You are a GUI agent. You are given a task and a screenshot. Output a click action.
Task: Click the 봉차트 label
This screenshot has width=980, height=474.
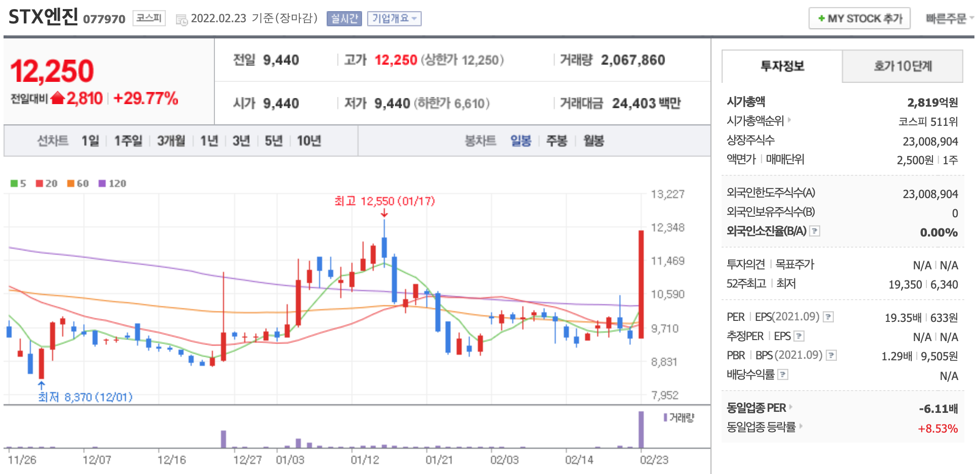[x=480, y=140]
